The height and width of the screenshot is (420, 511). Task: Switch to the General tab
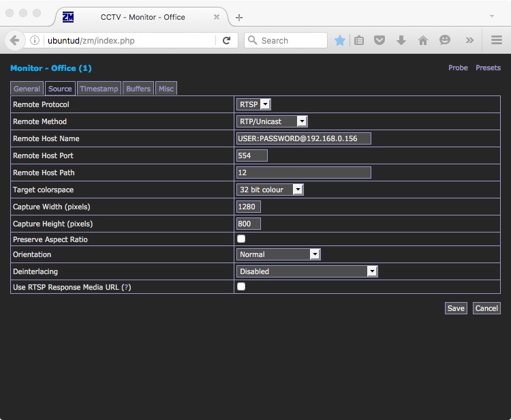[27, 89]
